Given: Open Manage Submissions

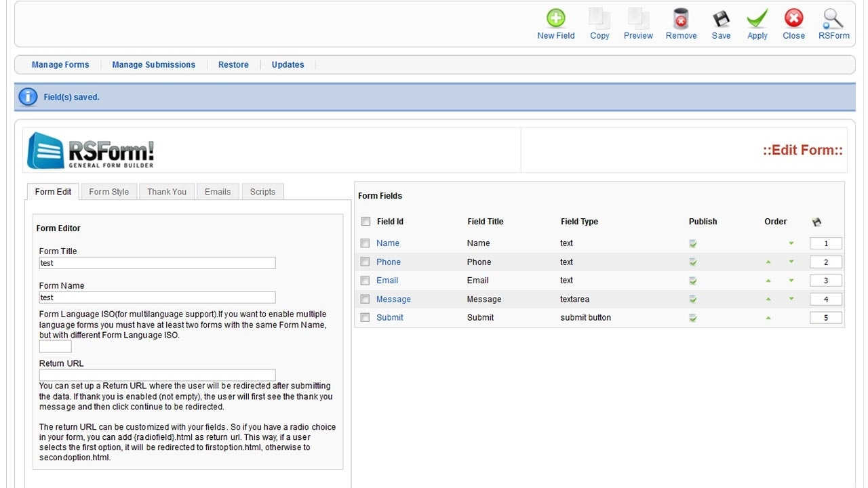Looking at the screenshot, I should click(153, 64).
